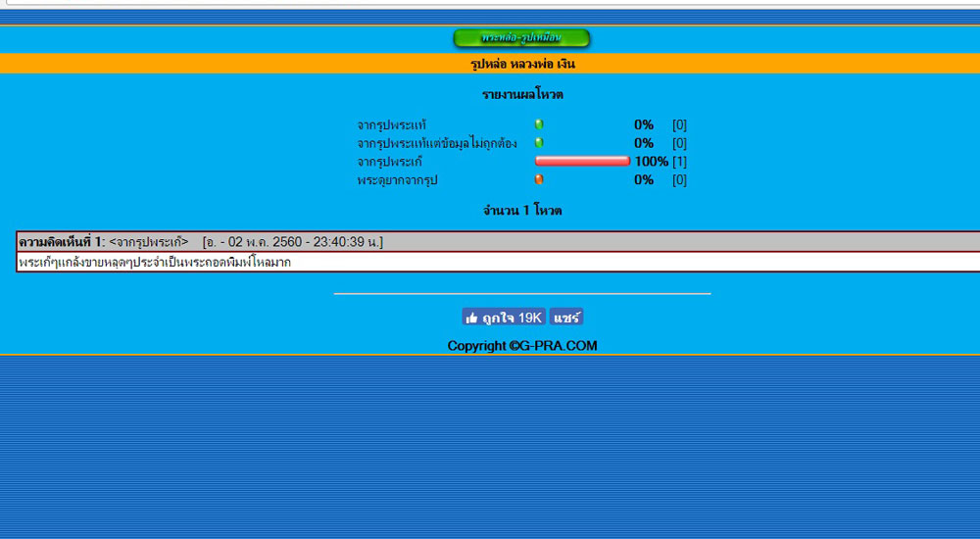The height and width of the screenshot is (539, 980).
Task: Click the green พระหล่อ-รูปเหมือน category button
Action: pos(521,38)
